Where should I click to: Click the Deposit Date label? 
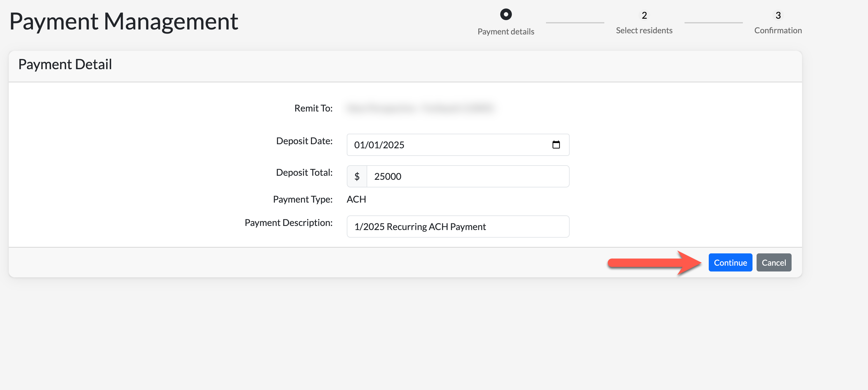click(x=304, y=141)
